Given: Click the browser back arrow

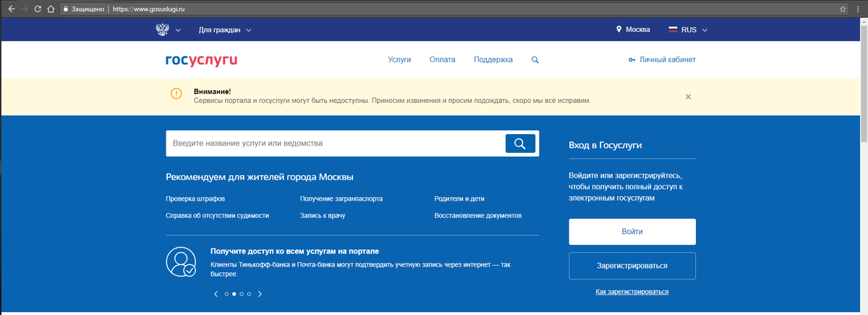Looking at the screenshot, I should pyautogui.click(x=10, y=9).
